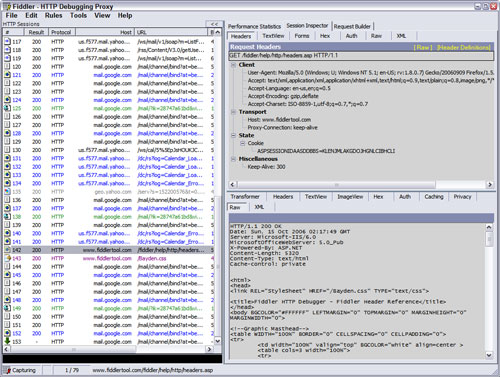The width and height of the screenshot is (500, 377).
Task: Sort sessions by URL column
Action: (171, 32)
